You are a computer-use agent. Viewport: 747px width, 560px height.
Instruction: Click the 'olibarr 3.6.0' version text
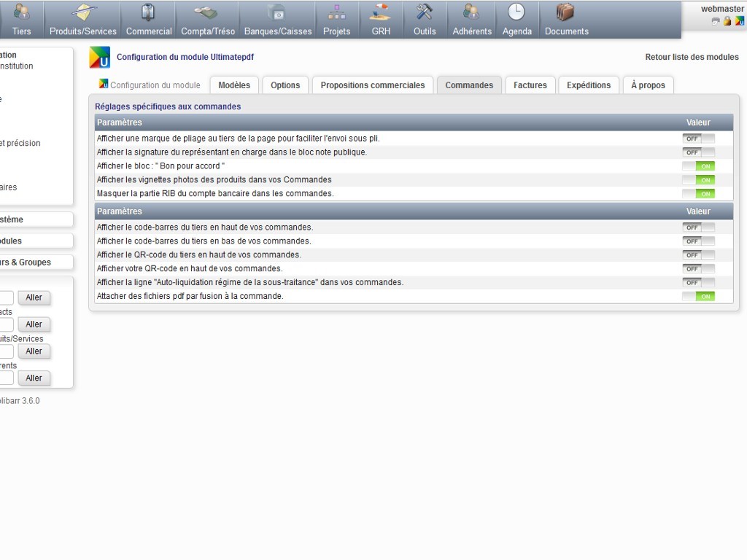tap(20, 401)
